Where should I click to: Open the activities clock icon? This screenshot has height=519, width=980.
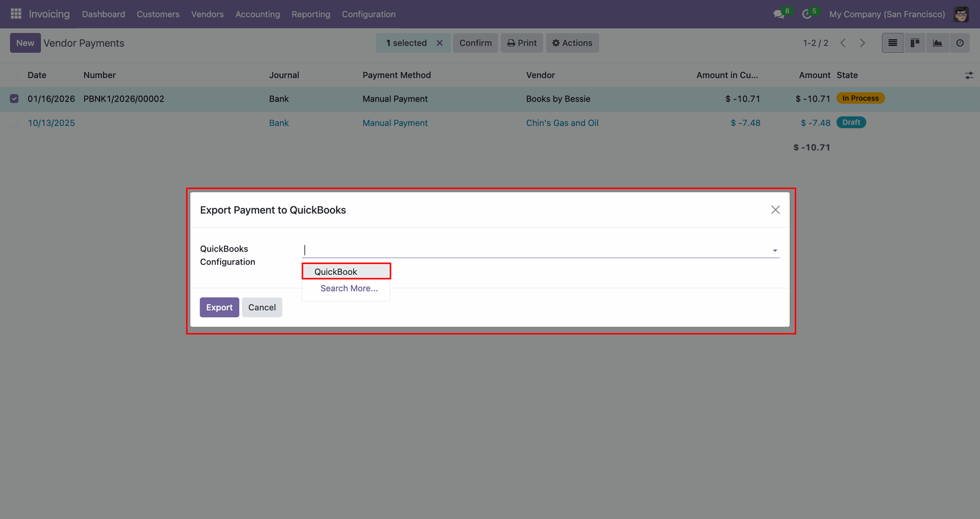click(807, 14)
